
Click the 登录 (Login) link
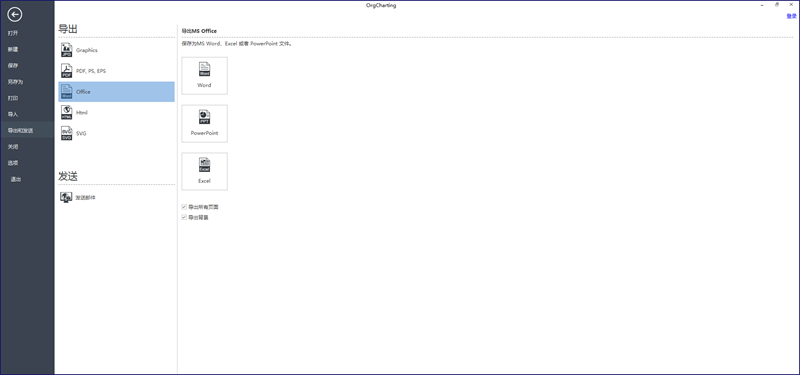pyautogui.click(x=791, y=16)
